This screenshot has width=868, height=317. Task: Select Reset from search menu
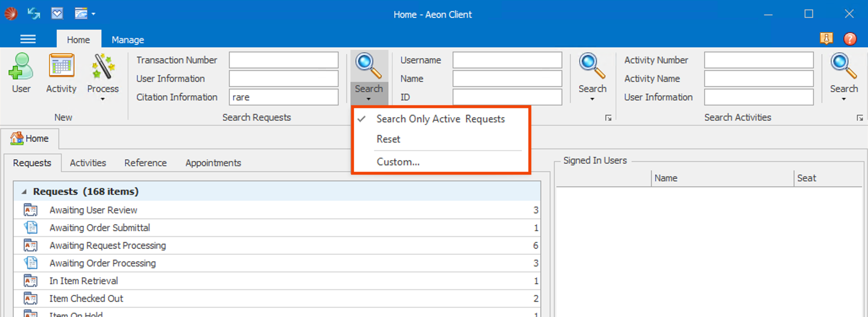click(388, 139)
